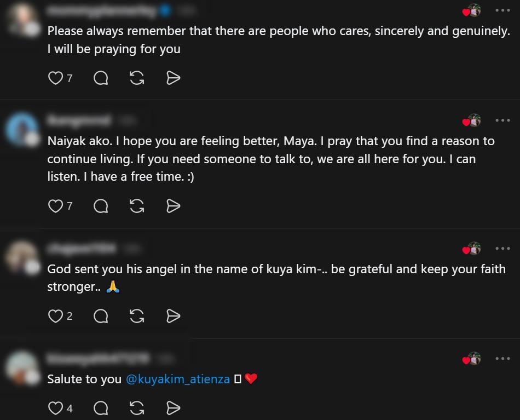Screen dimensions: 520x420
Task: Share the 'praying for you' comment
Action: (173, 78)
